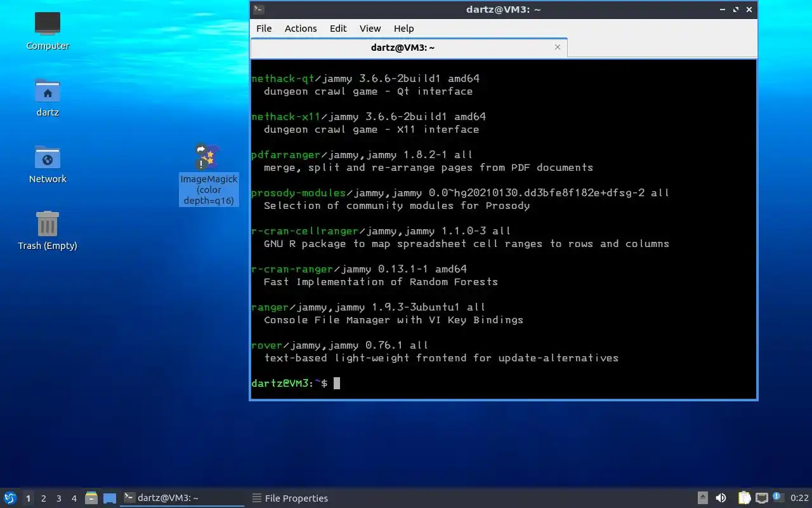This screenshot has height=508, width=812.
Task: Click the 'rover' package name
Action: pyautogui.click(x=267, y=345)
